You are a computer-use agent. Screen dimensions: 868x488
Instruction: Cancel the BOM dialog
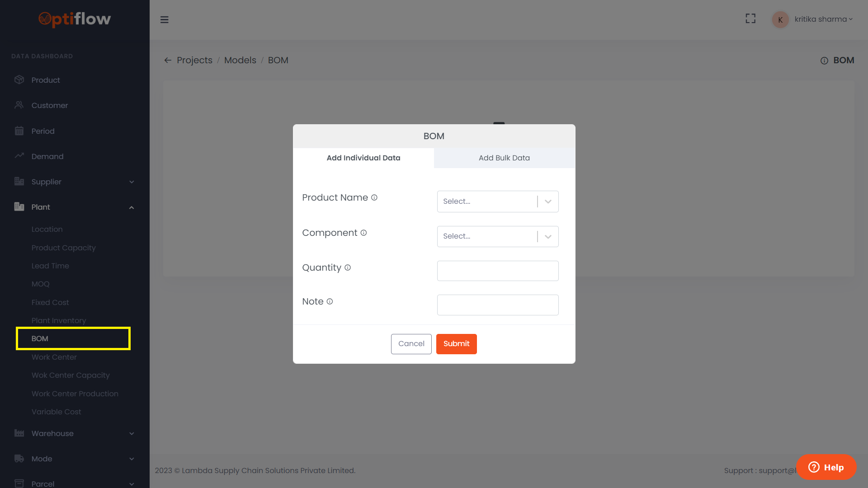[411, 344]
